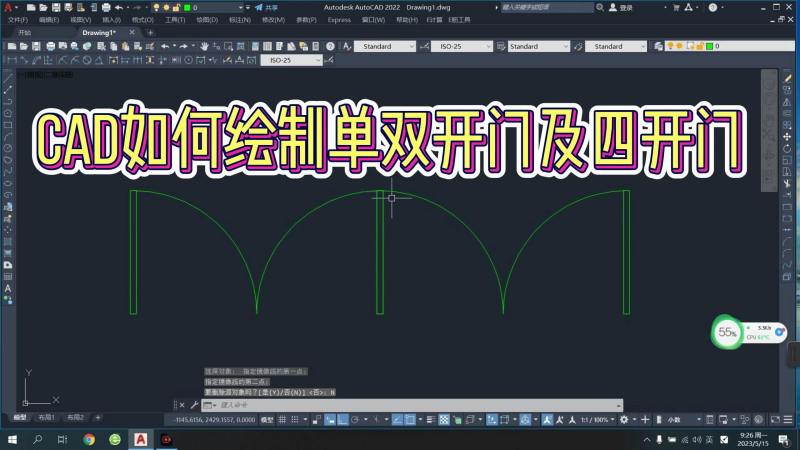
Task: Click the New icon in quick access toolbar
Action: click(31, 8)
